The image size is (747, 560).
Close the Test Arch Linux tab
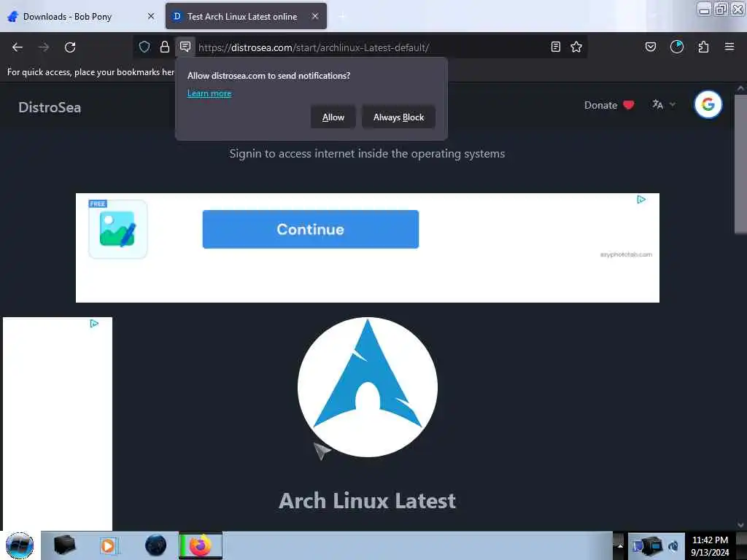coord(315,16)
